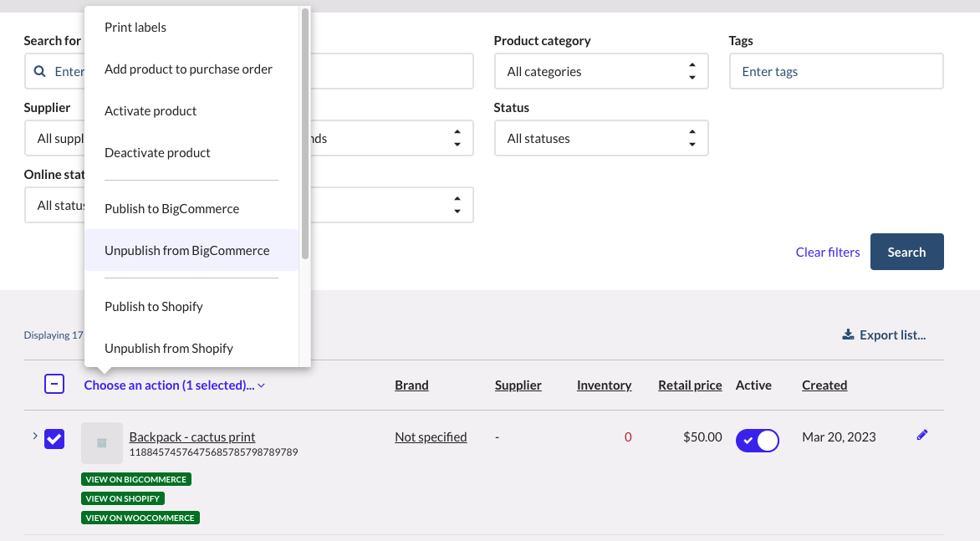Choose Print labels from the action menu
Screen dimensions: 980x541
point(135,28)
